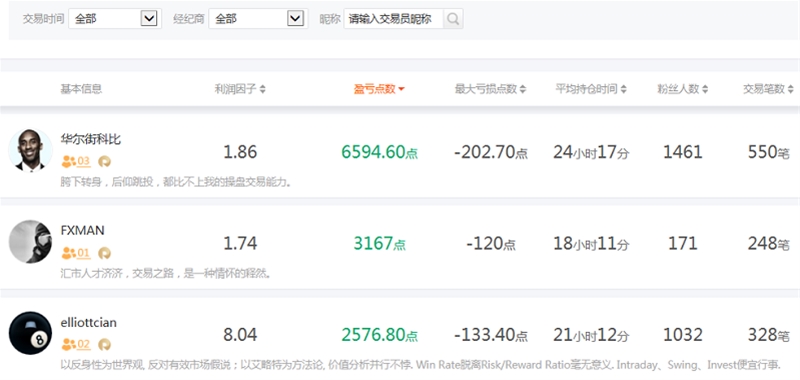The image size is (800, 380).
Task: Open the 经纪商 dropdown
Action: tap(258, 19)
